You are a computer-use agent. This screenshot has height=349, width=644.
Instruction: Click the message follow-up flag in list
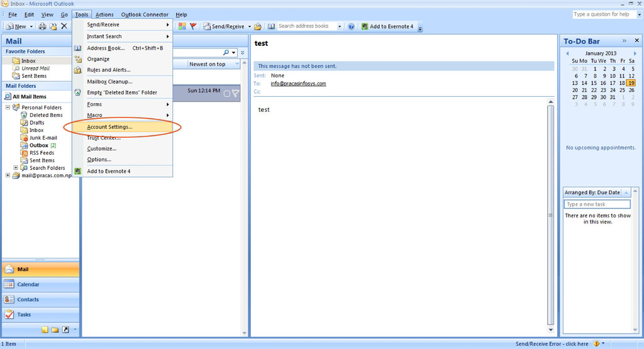[235, 94]
